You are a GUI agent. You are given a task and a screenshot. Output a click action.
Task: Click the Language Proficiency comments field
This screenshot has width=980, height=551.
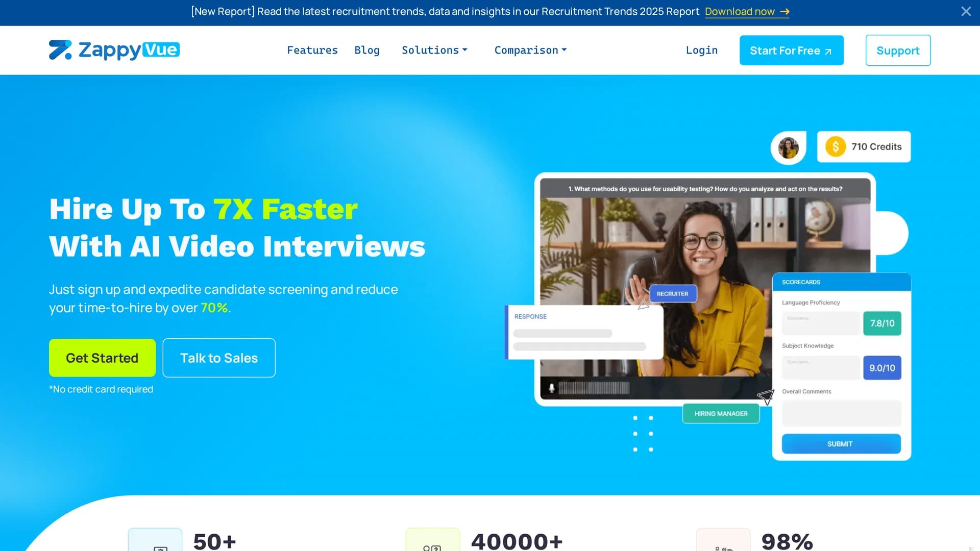[821, 323]
